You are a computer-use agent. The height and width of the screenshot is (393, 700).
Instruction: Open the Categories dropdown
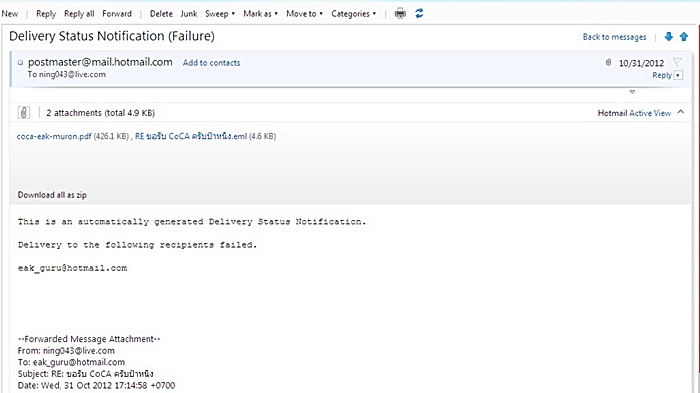click(x=354, y=14)
